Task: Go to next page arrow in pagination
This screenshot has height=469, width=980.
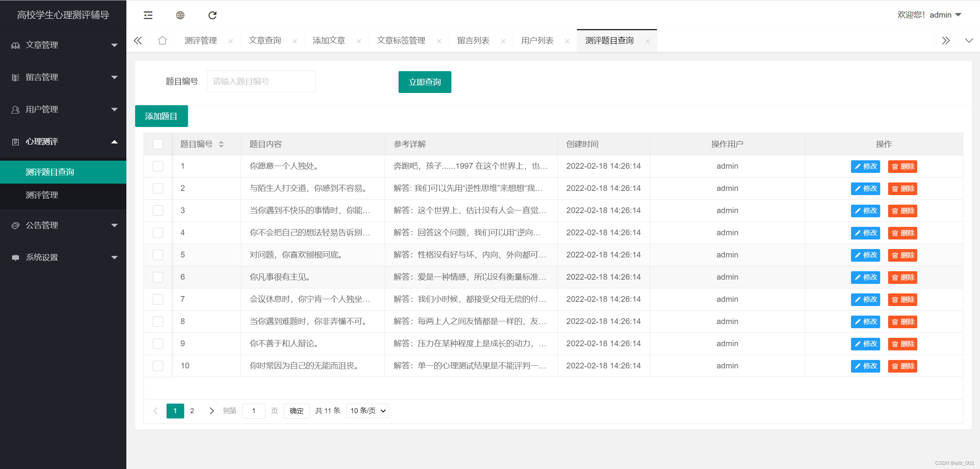Action: click(x=211, y=411)
